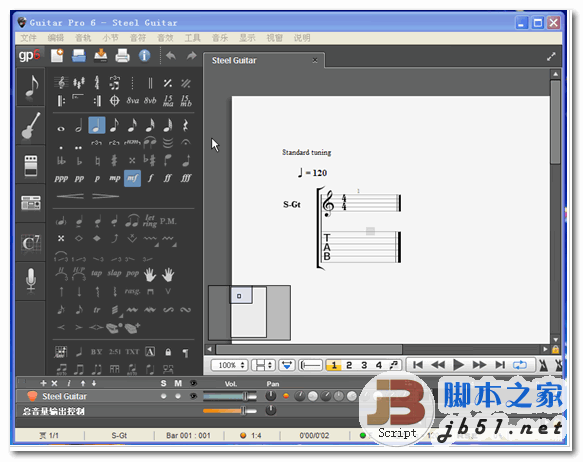Viewport: 583px width, 462px height.
Task: Open the 100% zoom dropdown
Action: coord(229,365)
